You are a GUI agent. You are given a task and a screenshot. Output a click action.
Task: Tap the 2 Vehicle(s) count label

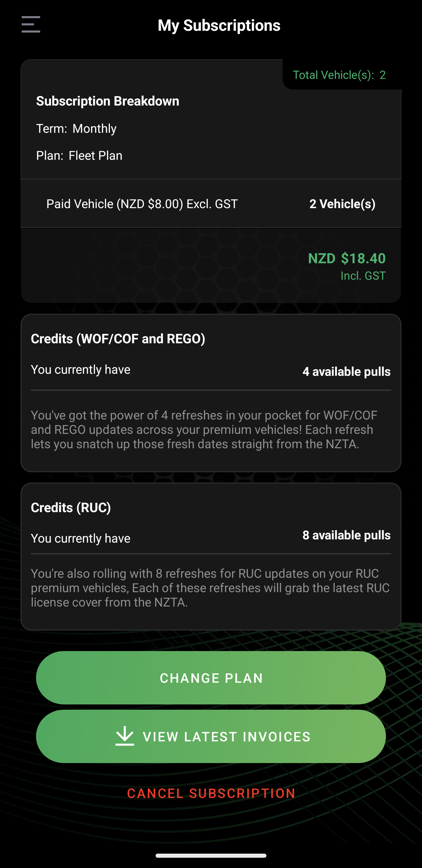(x=343, y=203)
